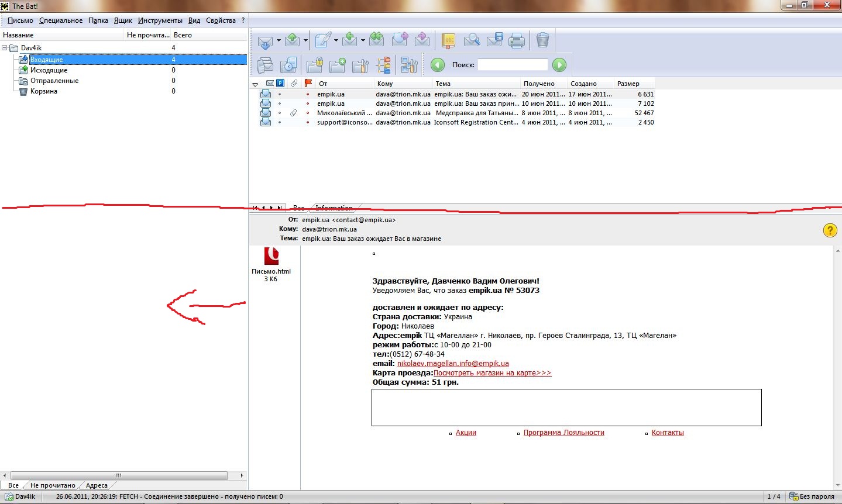Open the Свойства menu
Screen dimensions: 842x504
[x=221, y=20]
